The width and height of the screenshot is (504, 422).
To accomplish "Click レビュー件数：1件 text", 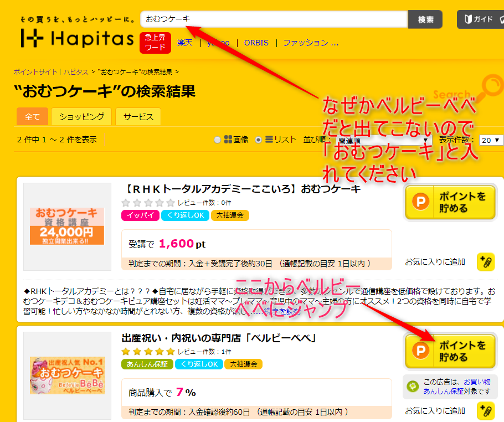I will tap(204, 352).
